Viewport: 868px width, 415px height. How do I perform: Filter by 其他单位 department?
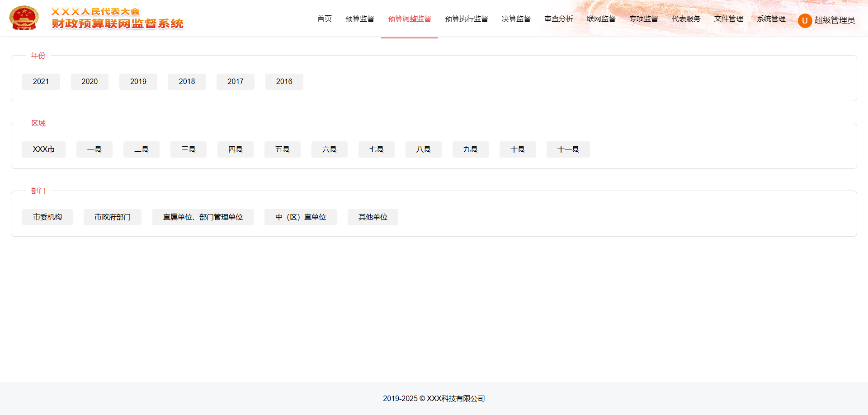click(373, 217)
